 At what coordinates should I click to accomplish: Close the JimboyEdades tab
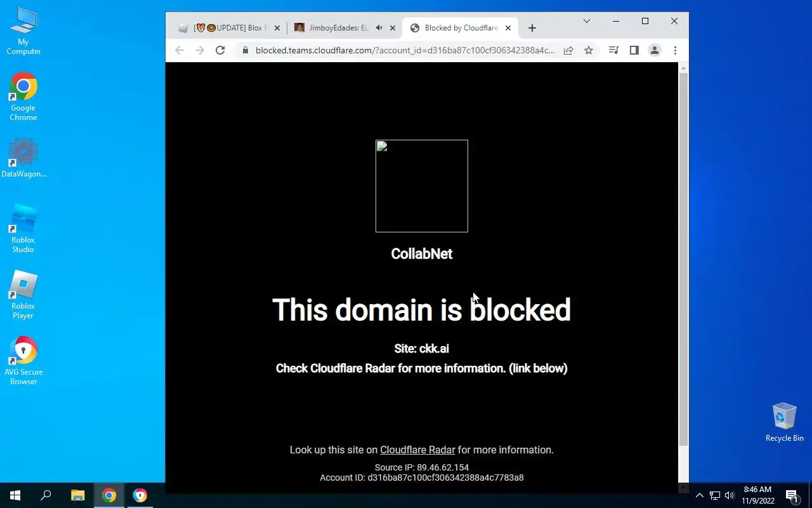point(393,28)
